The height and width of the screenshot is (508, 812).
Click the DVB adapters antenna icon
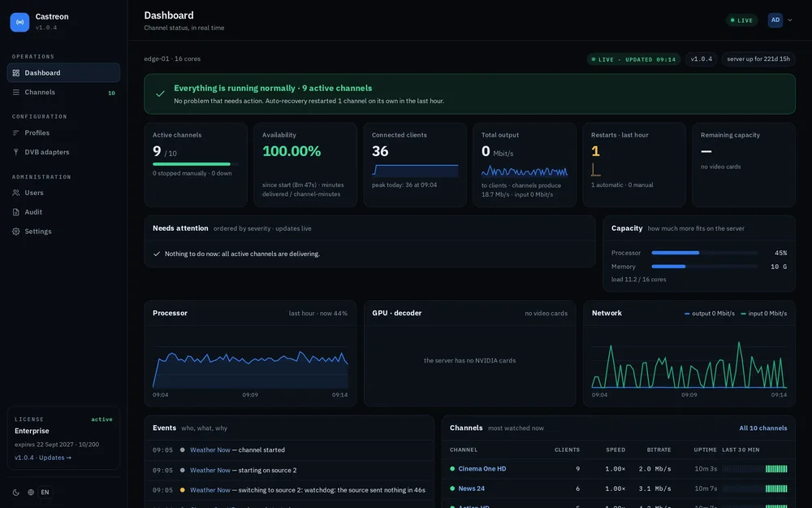pyautogui.click(x=16, y=152)
